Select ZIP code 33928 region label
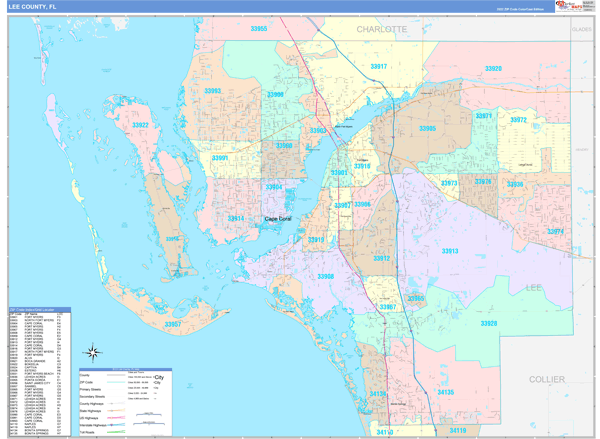600x439 pixels. [488, 323]
